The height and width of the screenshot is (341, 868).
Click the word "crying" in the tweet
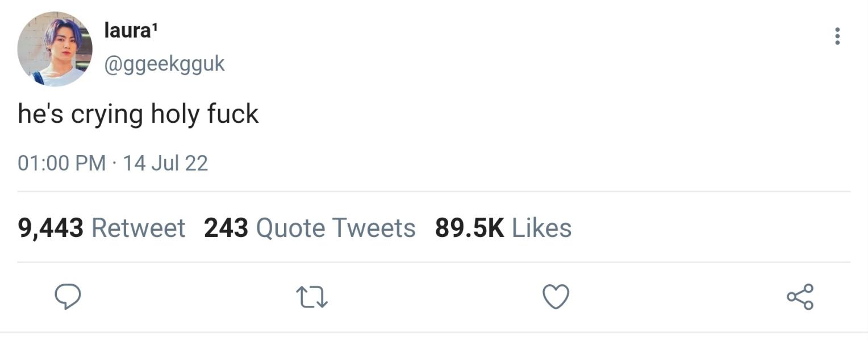107,115
